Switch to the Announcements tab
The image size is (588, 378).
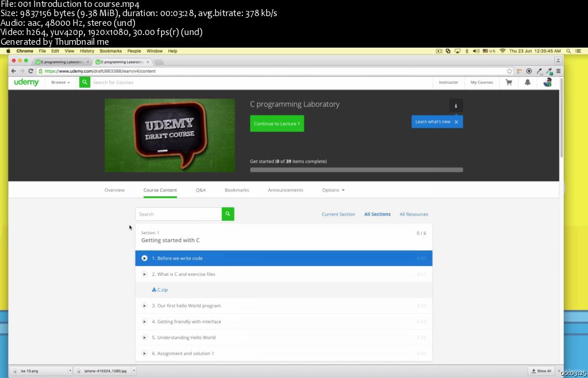[285, 190]
